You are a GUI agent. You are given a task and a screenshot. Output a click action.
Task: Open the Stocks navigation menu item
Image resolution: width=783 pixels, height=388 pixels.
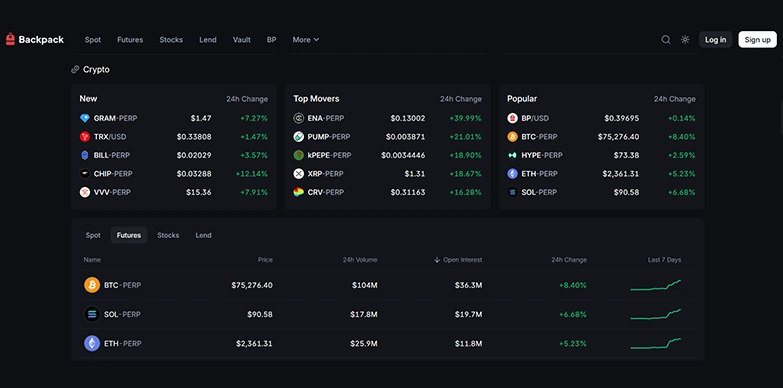pyautogui.click(x=171, y=39)
